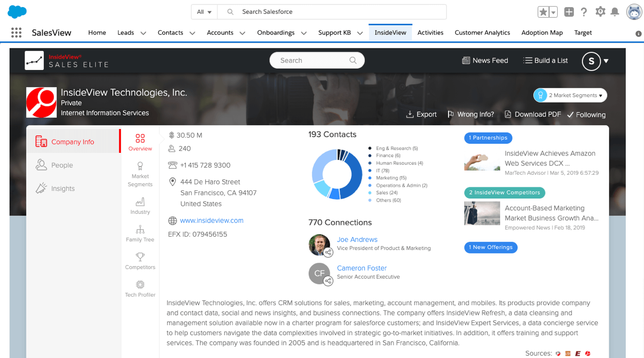644x358 pixels.
Task: Open the Industry sub-tab
Action: click(140, 206)
